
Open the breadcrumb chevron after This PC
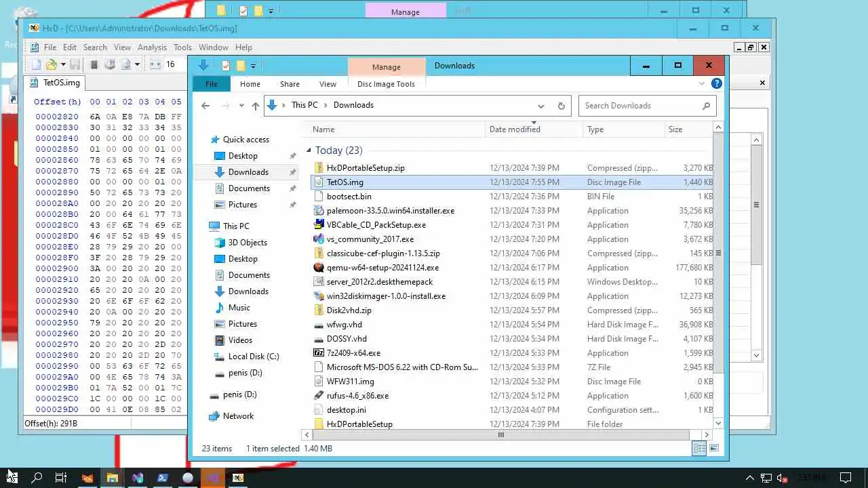pos(326,105)
